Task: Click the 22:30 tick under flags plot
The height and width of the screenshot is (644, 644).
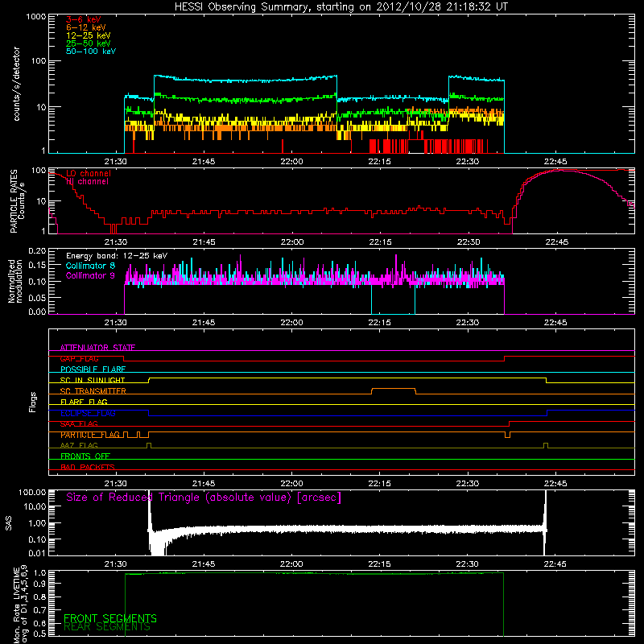Action: pos(468,484)
